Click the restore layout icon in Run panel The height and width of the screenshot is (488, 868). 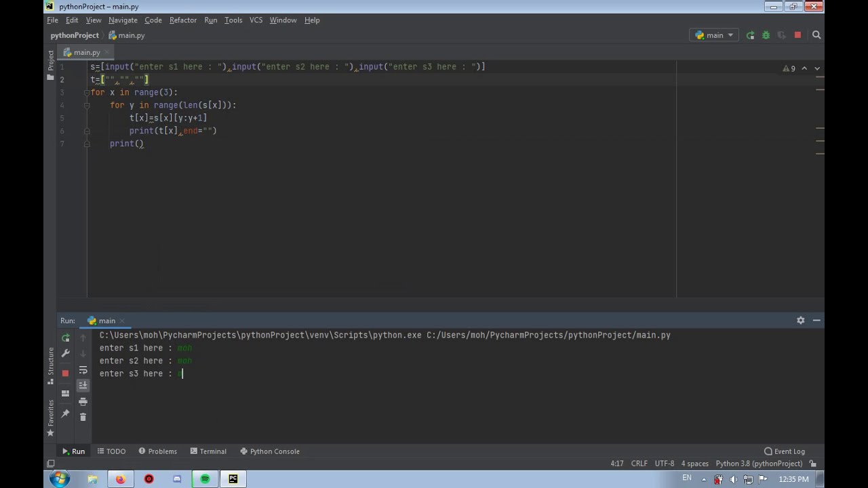[65, 393]
